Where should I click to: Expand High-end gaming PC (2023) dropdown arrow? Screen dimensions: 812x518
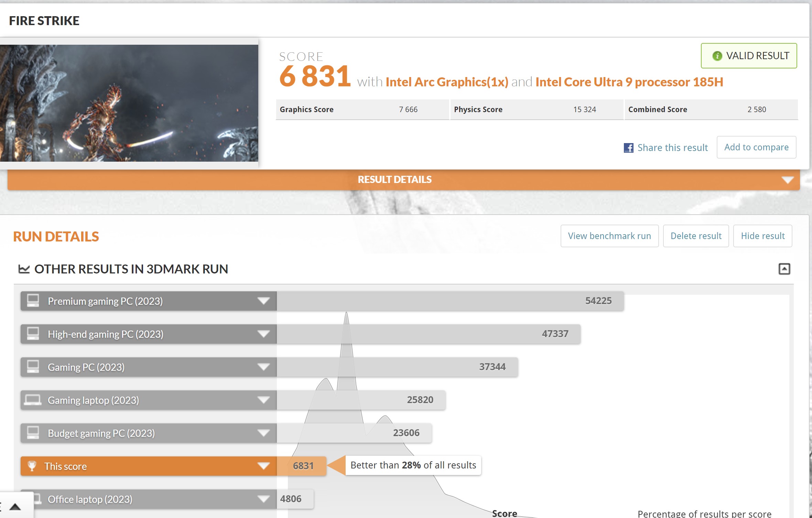pos(263,334)
